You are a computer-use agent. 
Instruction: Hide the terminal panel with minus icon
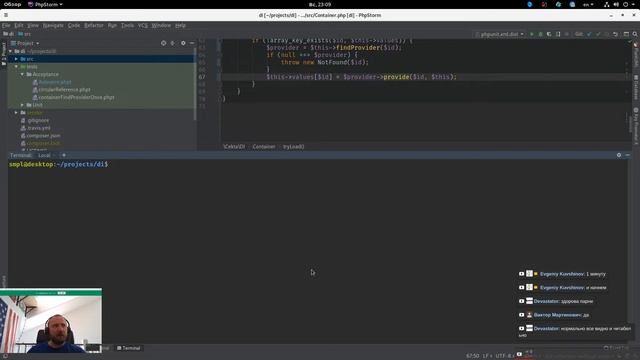[628, 155]
